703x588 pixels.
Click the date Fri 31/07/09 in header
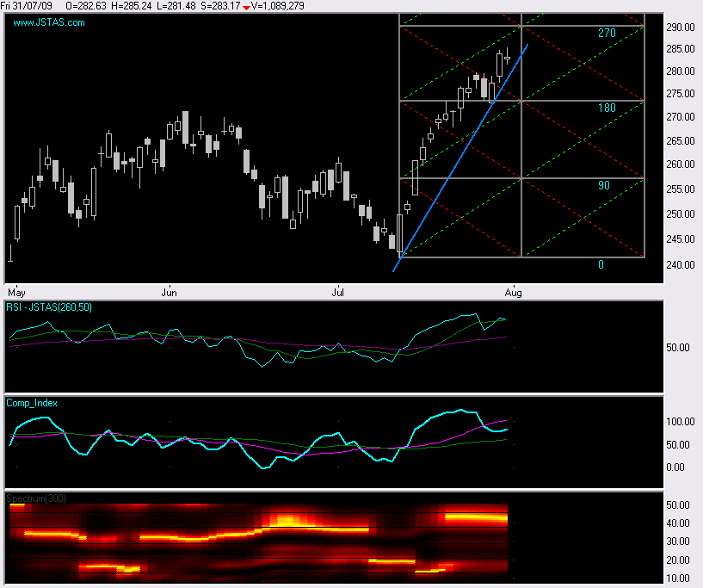click(27, 5)
